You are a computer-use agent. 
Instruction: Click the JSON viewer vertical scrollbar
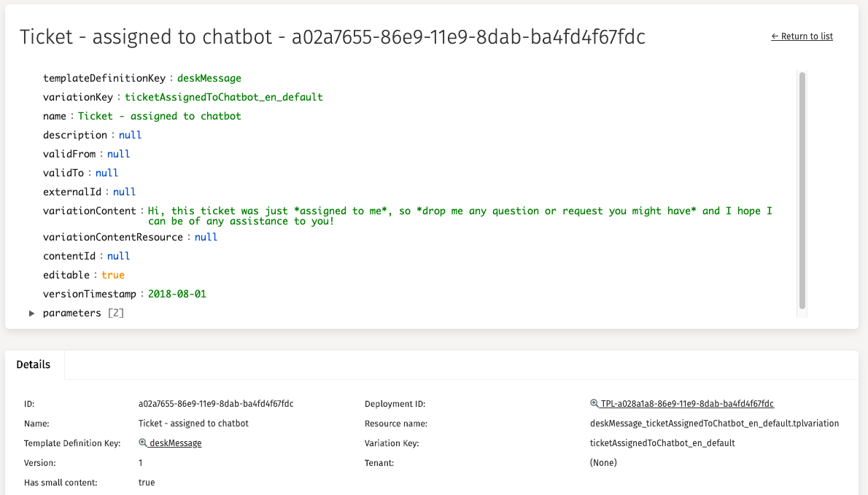pyautogui.click(x=802, y=190)
